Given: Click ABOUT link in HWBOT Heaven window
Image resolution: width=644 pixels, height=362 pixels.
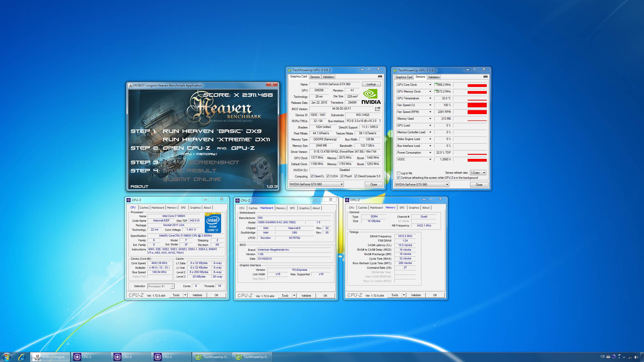Looking at the screenshot, I should (139, 187).
